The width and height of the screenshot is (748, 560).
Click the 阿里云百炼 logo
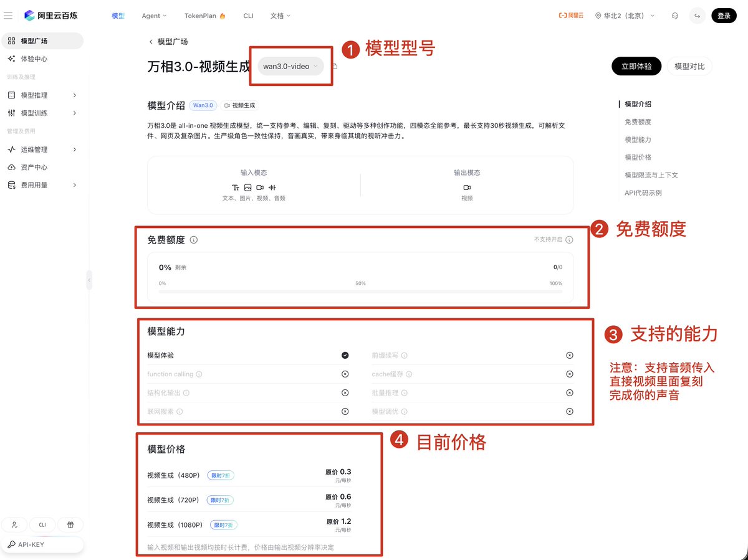(x=52, y=16)
